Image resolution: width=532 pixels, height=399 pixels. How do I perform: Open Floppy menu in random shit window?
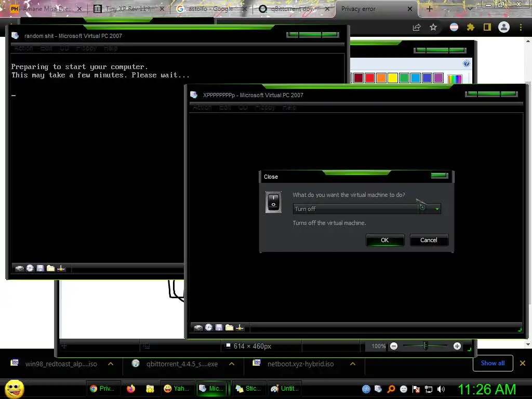(87, 48)
